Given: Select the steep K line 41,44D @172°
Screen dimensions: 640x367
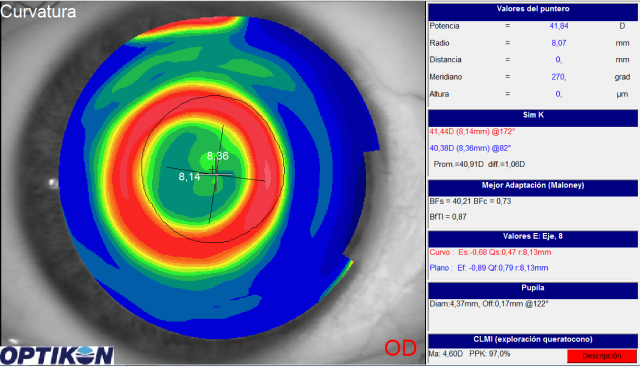Looking at the screenshot, I should [x=472, y=132].
